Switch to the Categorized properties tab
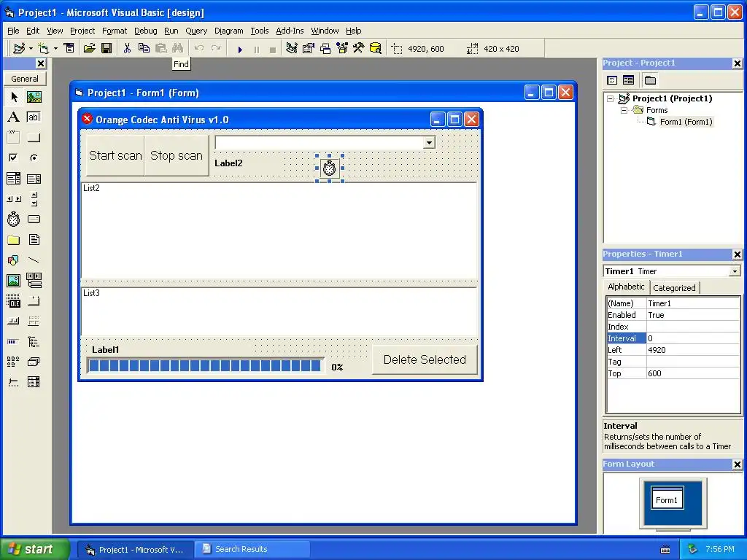This screenshot has height=560, width=747. [674, 287]
